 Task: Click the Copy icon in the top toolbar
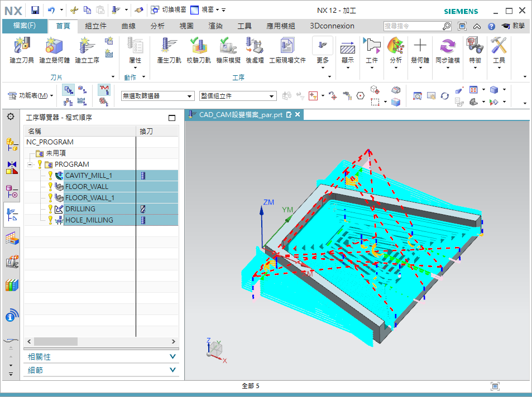click(x=87, y=10)
